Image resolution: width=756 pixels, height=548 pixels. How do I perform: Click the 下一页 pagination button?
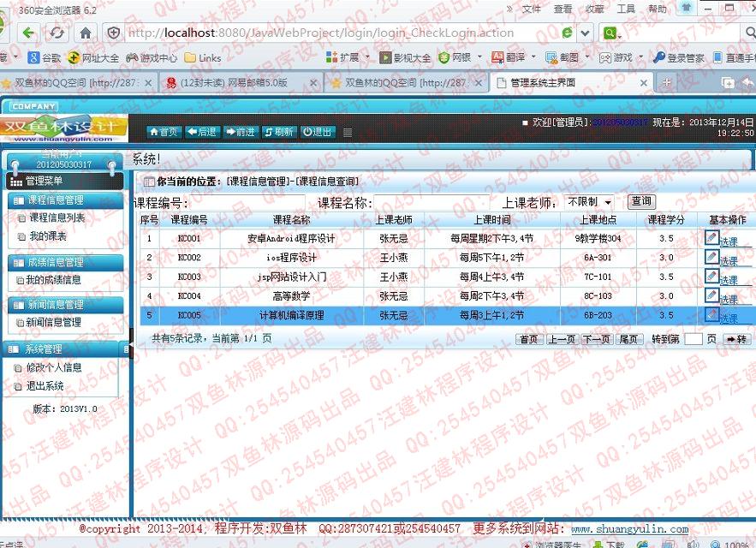point(597,339)
